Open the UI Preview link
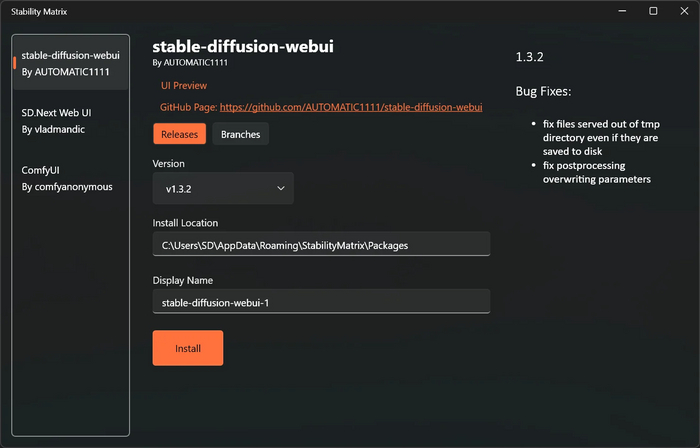 coord(184,86)
